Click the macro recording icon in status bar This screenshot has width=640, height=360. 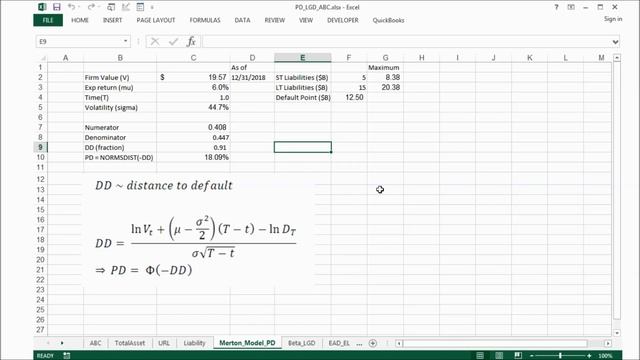(67, 356)
